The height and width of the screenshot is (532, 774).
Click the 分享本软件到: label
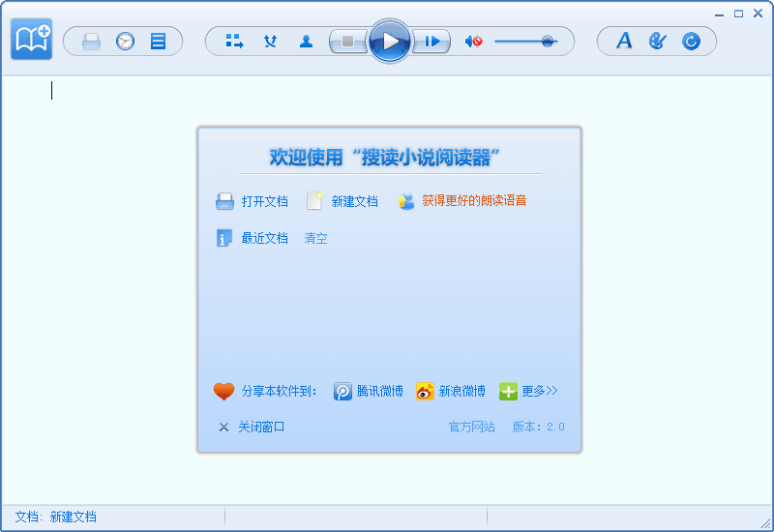pyautogui.click(x=279, y=392)
